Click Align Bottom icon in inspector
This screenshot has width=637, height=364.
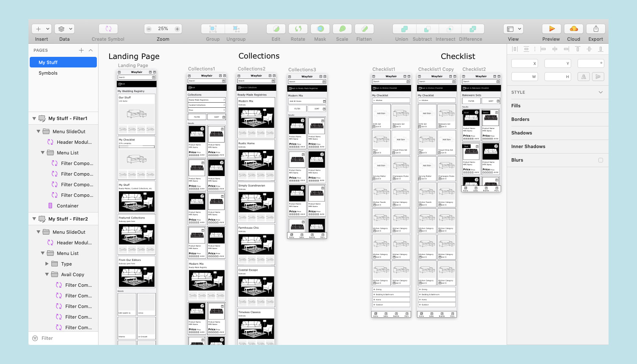tap(600, 49)
